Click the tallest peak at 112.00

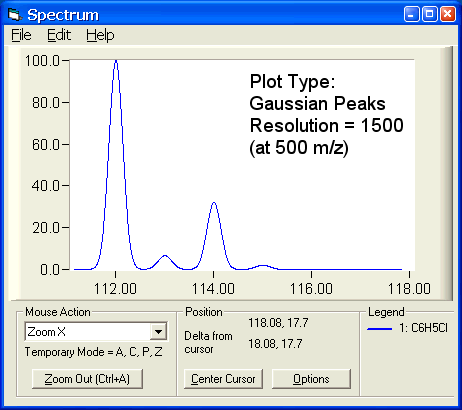[116, 62]
